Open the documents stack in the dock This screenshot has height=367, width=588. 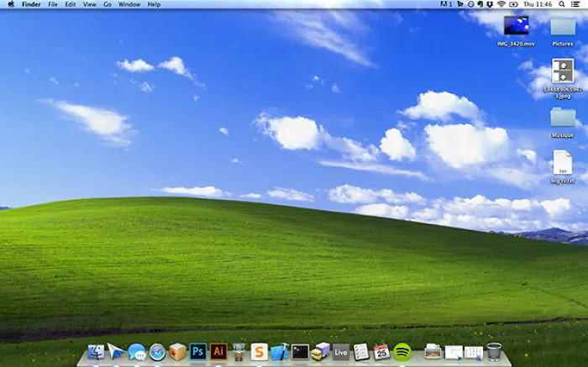454,353
